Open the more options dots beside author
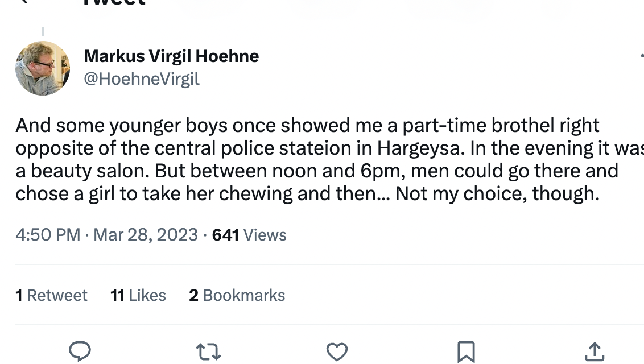644x364 pixels. (641, 56)
